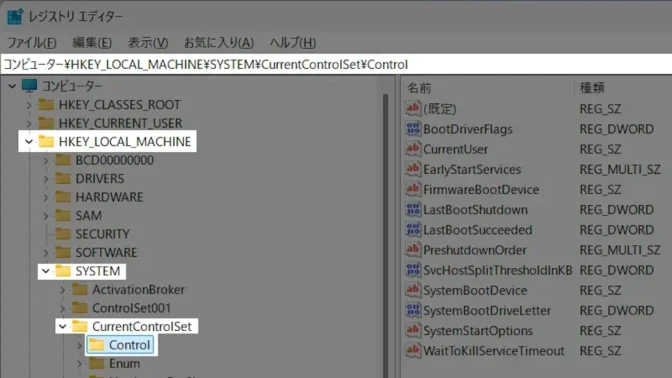This screenshot has height=378, width=672.
Task: Click REG_MULTI_SZ type of PreshutdownOrder
Action: pyautogui.click(x=620, y=250)
